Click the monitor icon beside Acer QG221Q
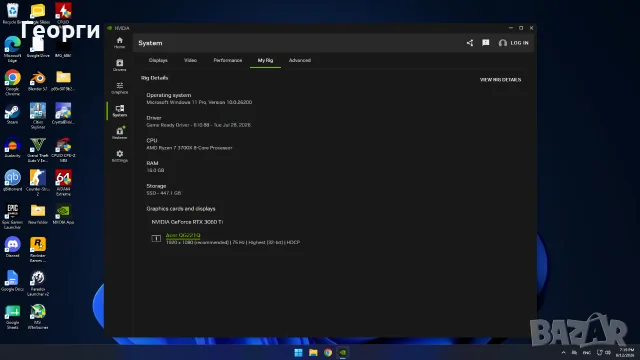Image resolution: width=640 pixels, height=360 pixels. 156,238
